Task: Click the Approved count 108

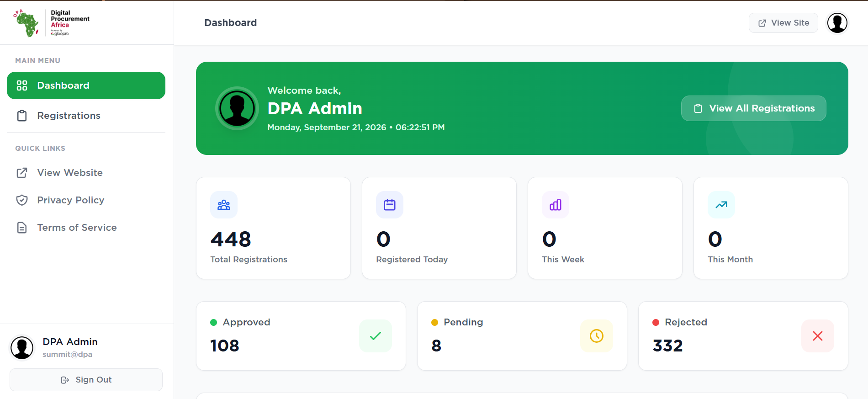Action: click(x=224, y=346)
